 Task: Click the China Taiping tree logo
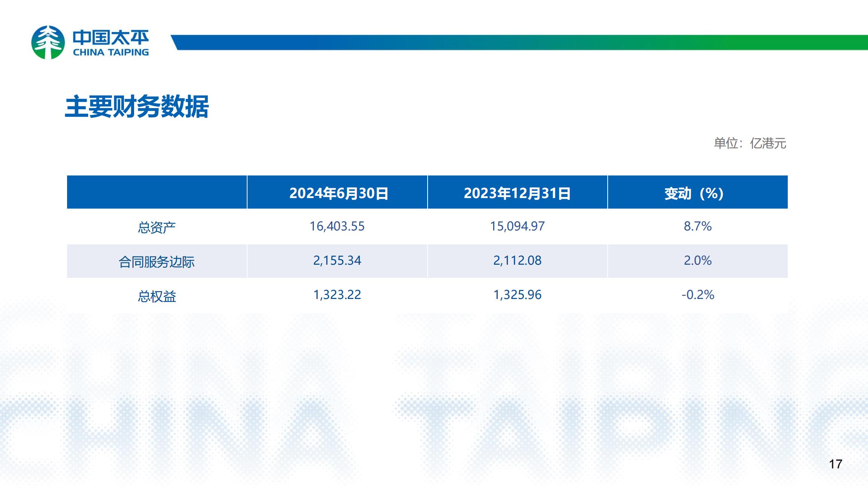point(48,42)
